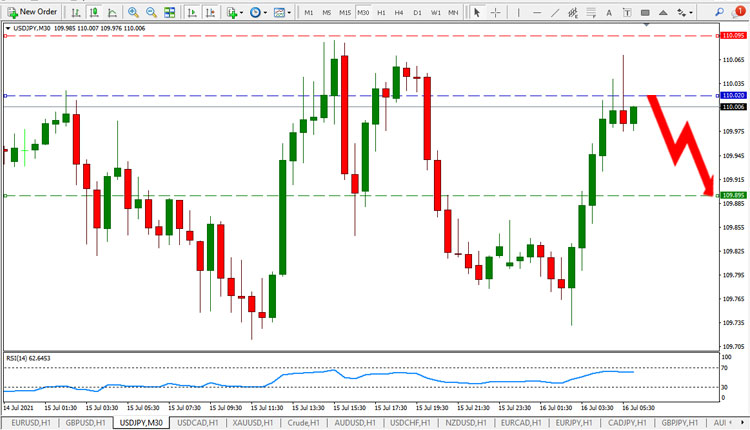Screen dimensions: 750x430
Task: Zoom out of the chart
Action: coord(151,12)
